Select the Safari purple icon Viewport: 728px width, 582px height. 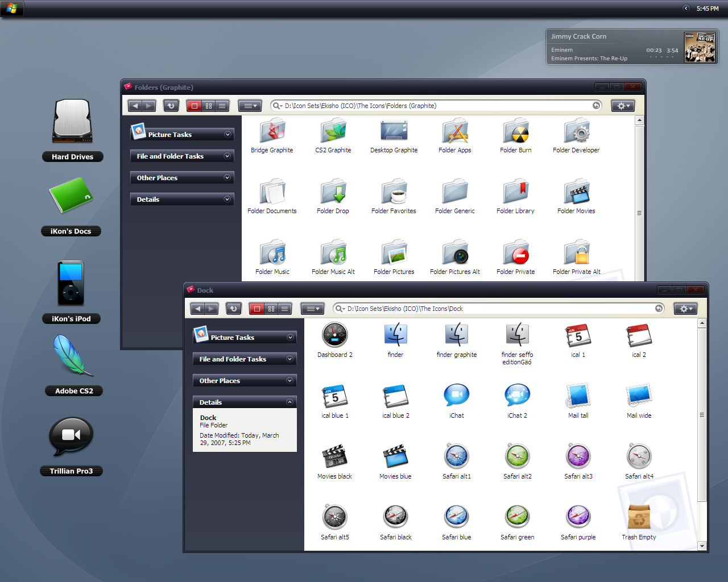pyautogui.click(x=578, y=517)
